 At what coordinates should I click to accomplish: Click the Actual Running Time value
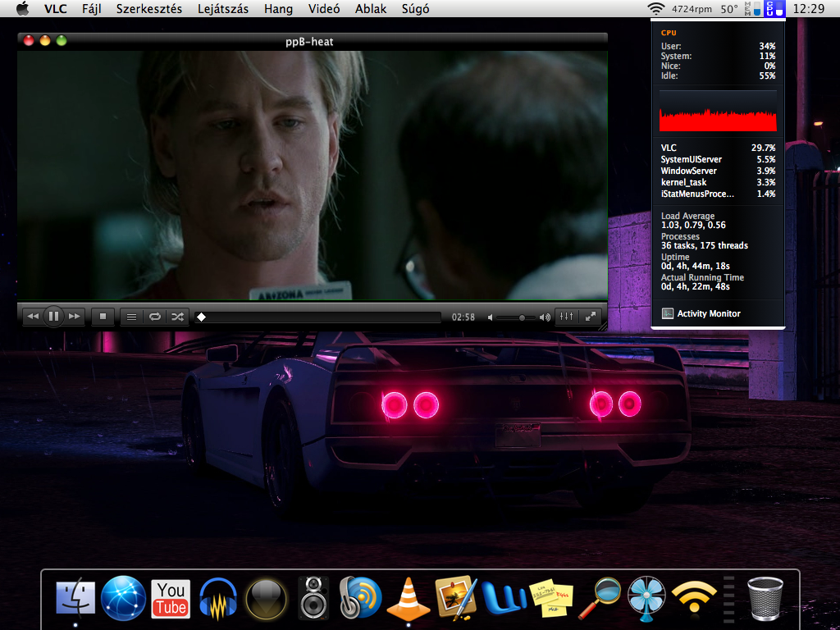click(x=696, y=286)
